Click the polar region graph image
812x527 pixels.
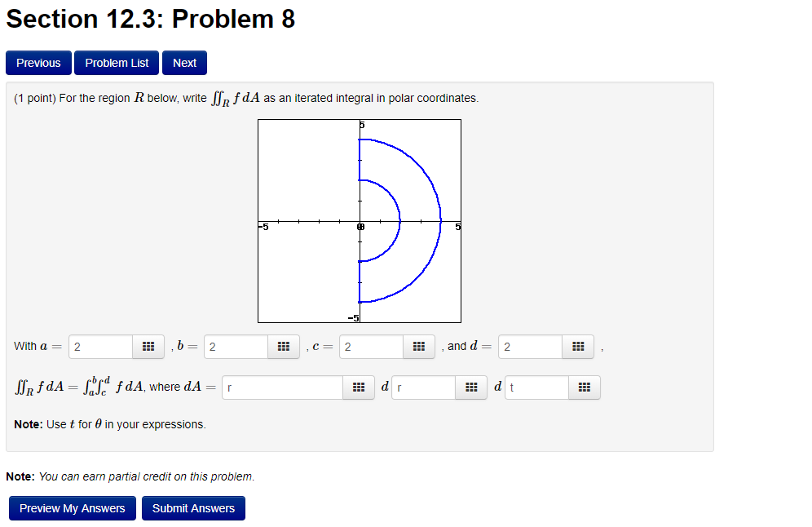coord(359,220)
